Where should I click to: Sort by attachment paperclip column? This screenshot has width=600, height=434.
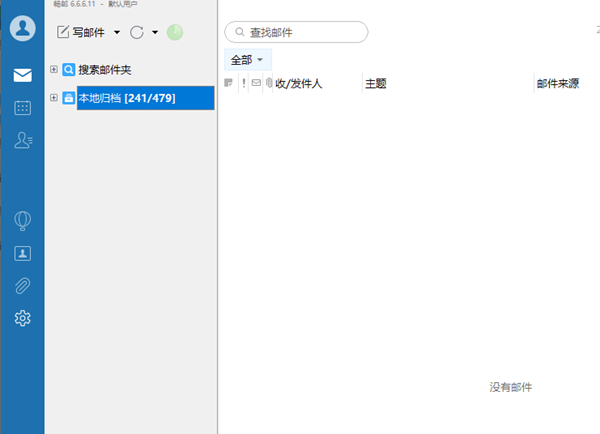[x=269, y=83]
